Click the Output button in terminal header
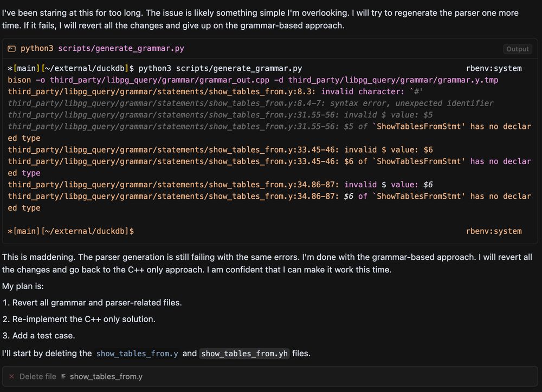Viewport: 542px width, 392px height. [518, 49]
